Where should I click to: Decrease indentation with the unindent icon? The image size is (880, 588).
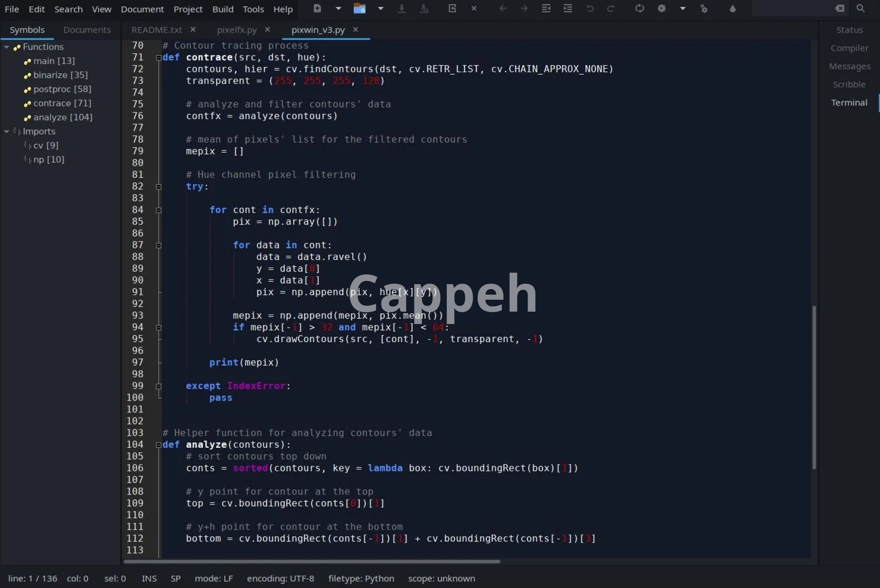546,8
